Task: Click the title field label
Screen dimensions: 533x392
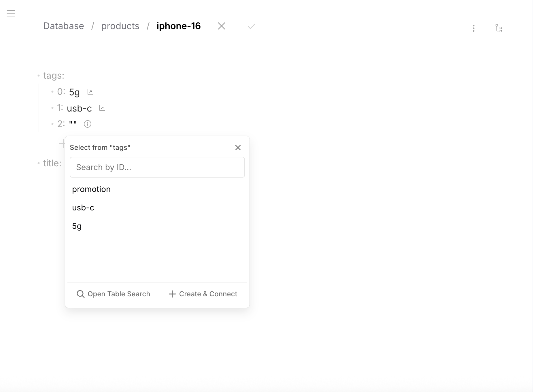Action: [52, 163]
